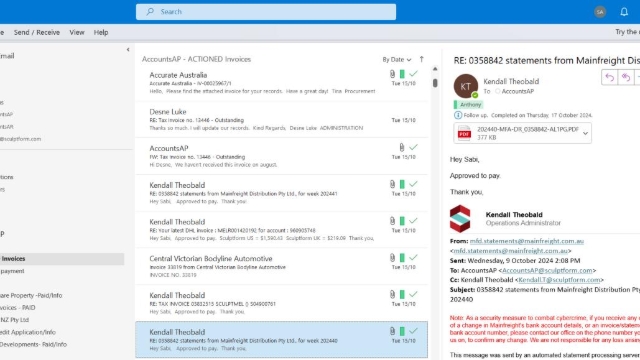Image resolution: width=640 pixels, height=360 pixels.
Task: Toggle the completed checkmark on Accurate Australia email
Action: point(413,74)
